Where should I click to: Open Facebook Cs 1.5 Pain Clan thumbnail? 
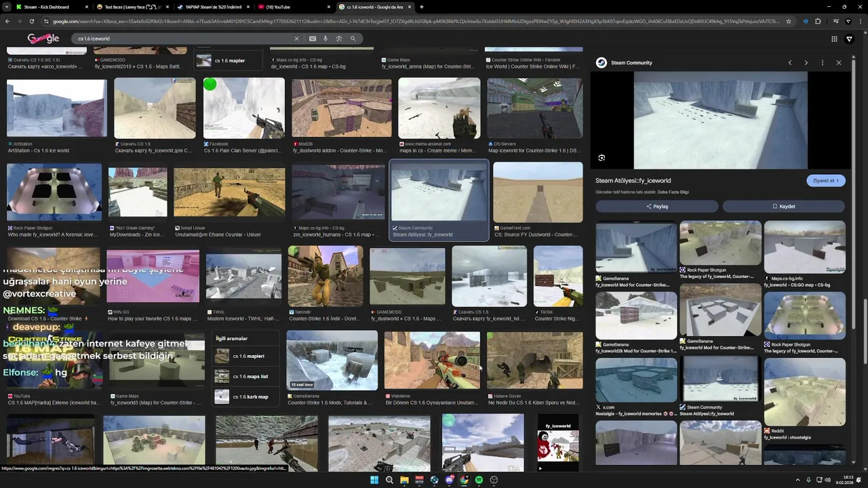coord(244,108)
